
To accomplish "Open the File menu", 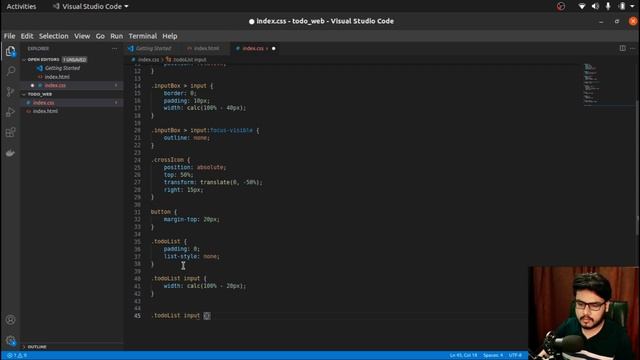I will click(x=9, y=36).
